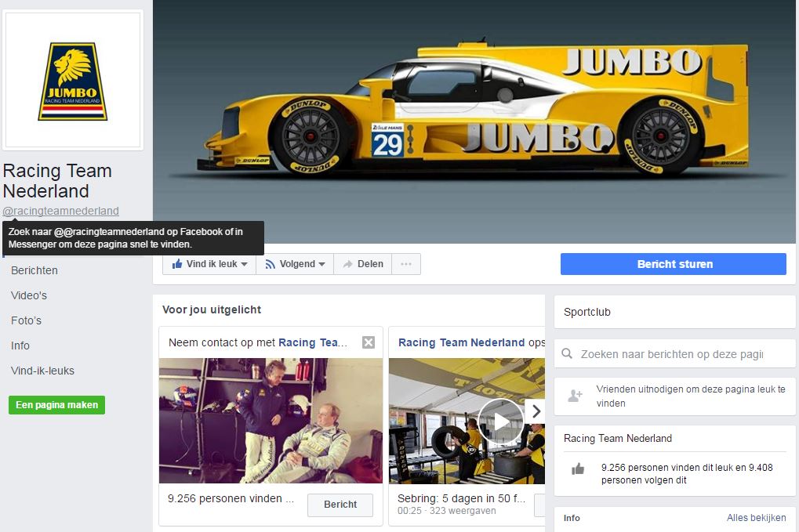Click Vrienden uitnodigen om deze pagina leuk te vinden
Image resolution: width=799 pixels, height=532 pixels.
pyautogui.click(x=691, y=396)
